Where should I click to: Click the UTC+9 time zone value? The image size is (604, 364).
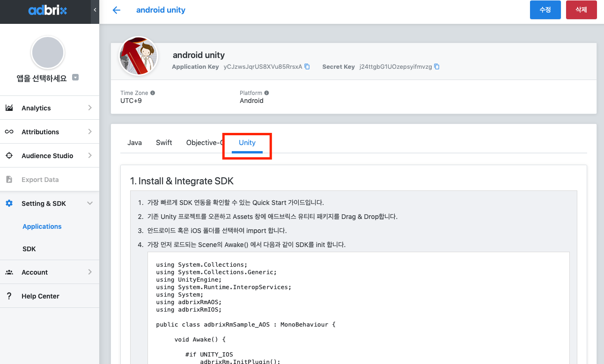131,101
